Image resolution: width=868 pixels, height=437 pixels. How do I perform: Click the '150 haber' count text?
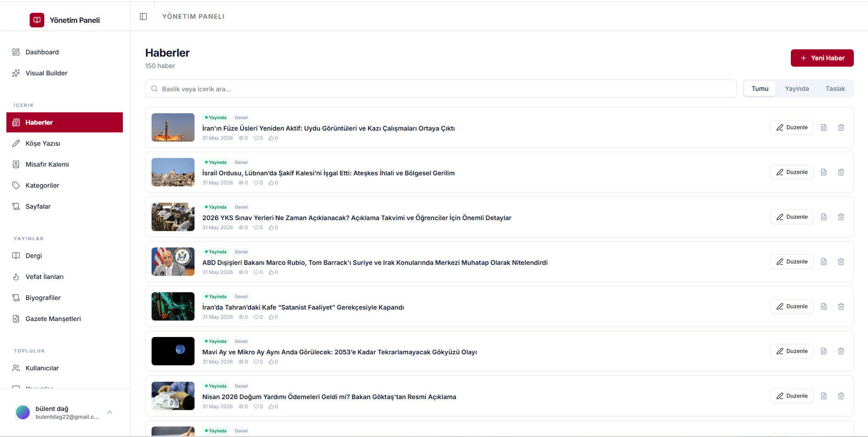coord(160,66)
